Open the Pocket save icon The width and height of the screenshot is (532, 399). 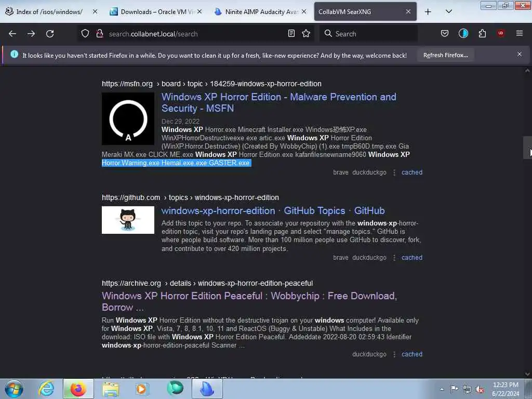[445, 33]
